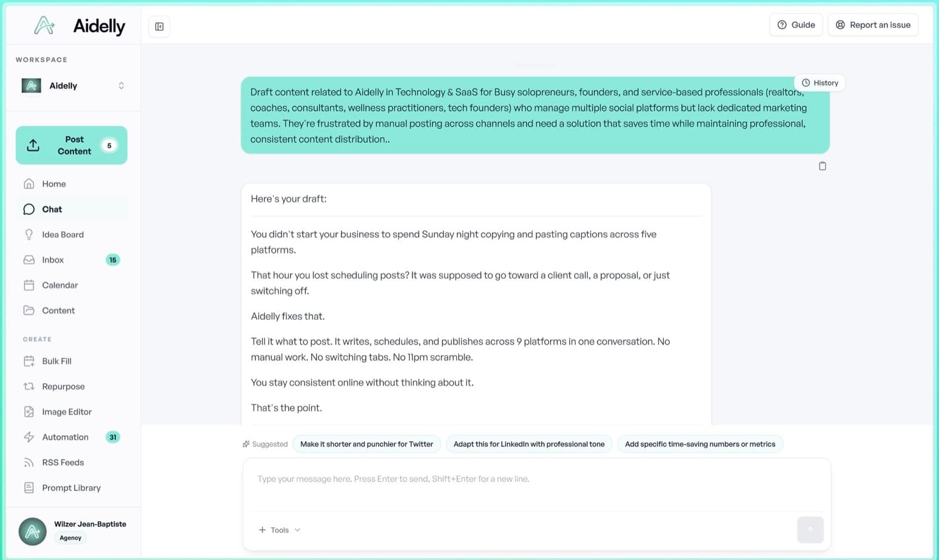Open Automation section

pos(72,437)
